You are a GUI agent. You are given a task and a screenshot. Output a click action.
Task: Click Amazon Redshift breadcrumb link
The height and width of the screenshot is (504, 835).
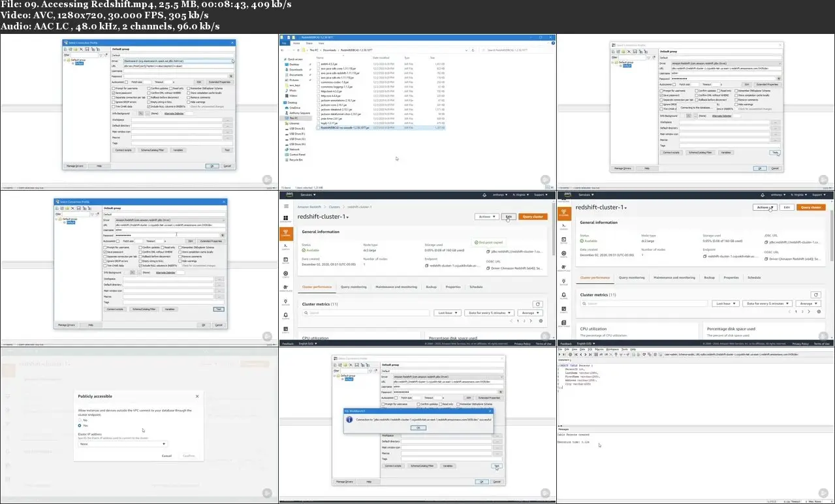(x=309, y=207)
